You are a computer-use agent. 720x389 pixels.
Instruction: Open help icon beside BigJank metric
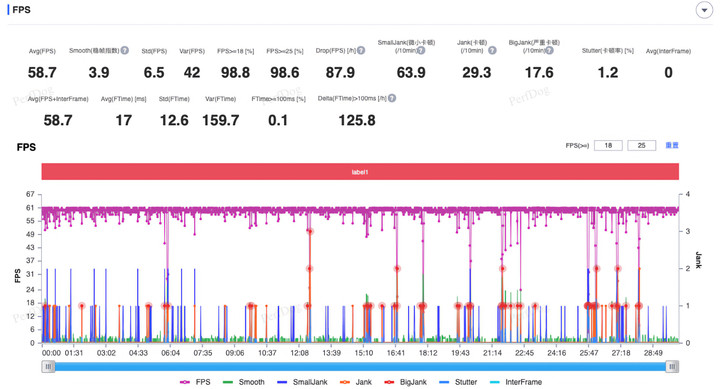point(549,51)
